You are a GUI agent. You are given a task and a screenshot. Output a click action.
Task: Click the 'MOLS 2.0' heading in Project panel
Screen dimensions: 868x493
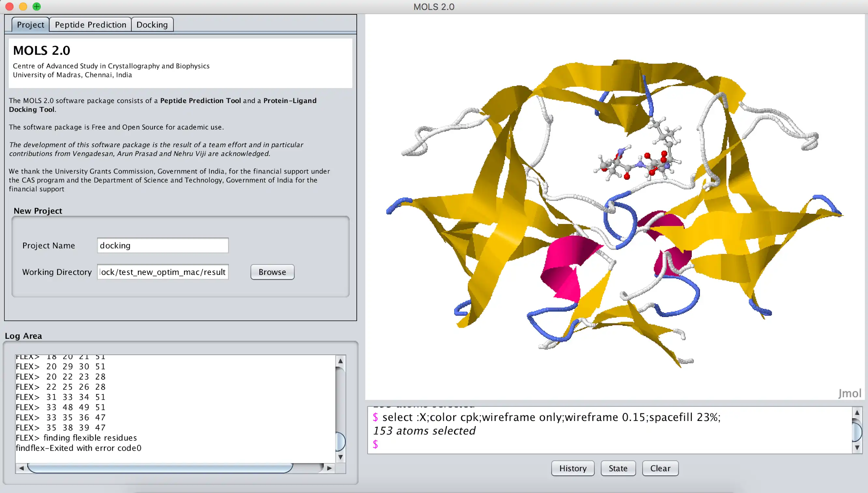[x=42, y=51]
